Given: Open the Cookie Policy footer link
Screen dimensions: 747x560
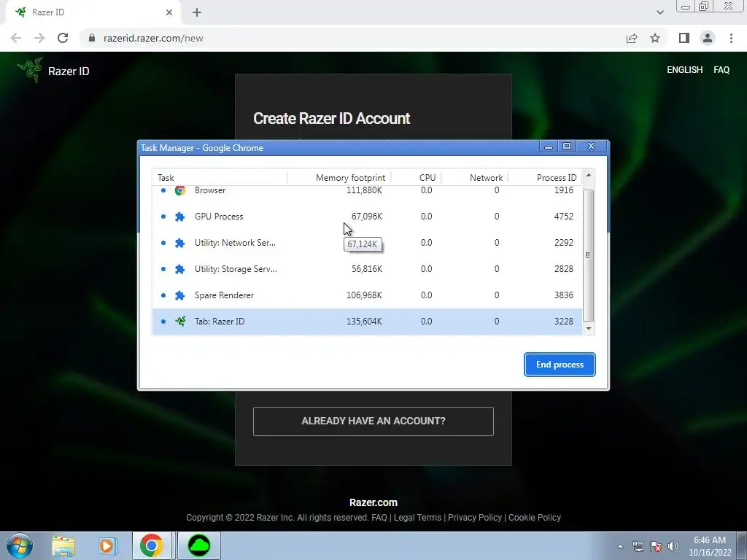Looking at the screenshot, I should [535, 518].
